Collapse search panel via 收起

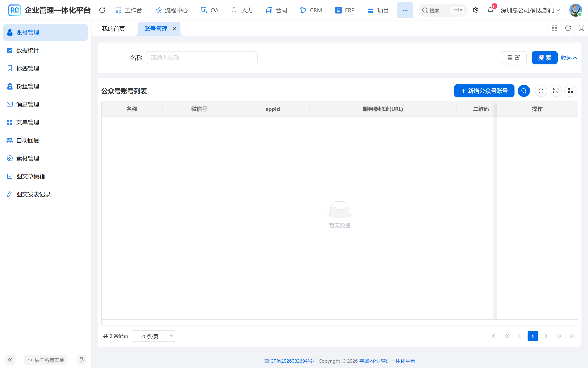point(569,58)
